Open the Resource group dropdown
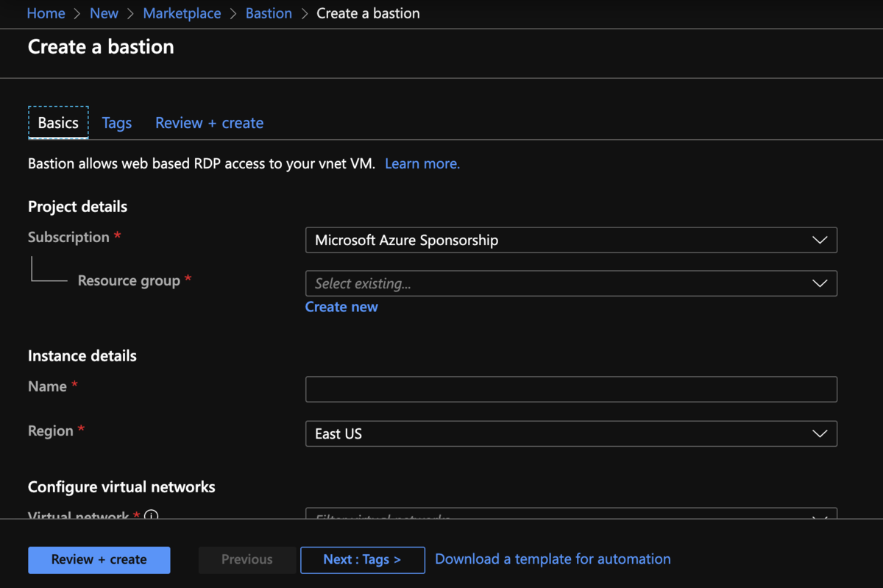 (x=571, y=283)
